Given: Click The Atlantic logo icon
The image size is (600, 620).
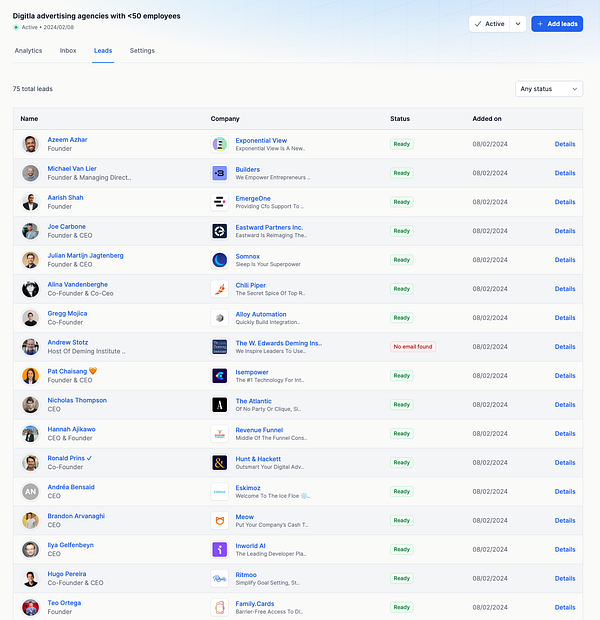Looking at the screenshot, I should [220, 405].
